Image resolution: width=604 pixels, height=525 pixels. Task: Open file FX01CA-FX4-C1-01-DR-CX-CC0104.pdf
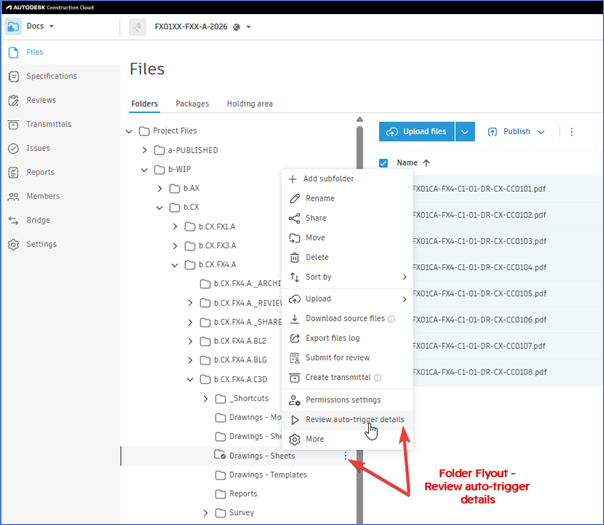[479, 267]
